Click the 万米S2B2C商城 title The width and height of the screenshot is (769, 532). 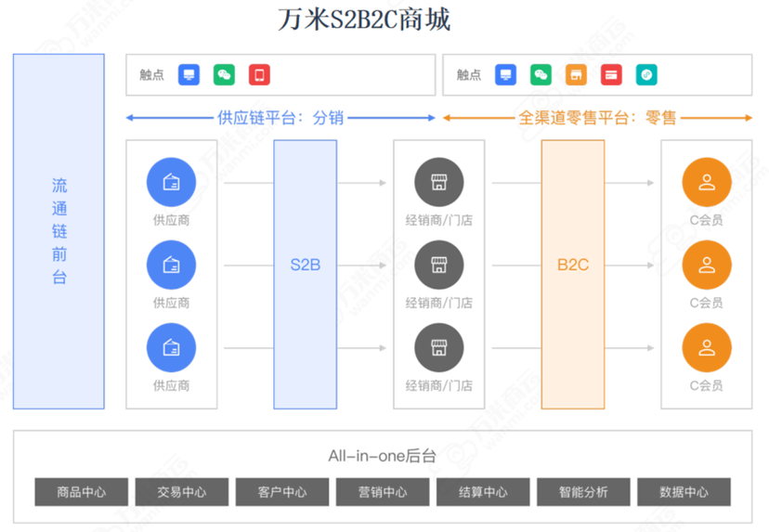click(364, 19)
